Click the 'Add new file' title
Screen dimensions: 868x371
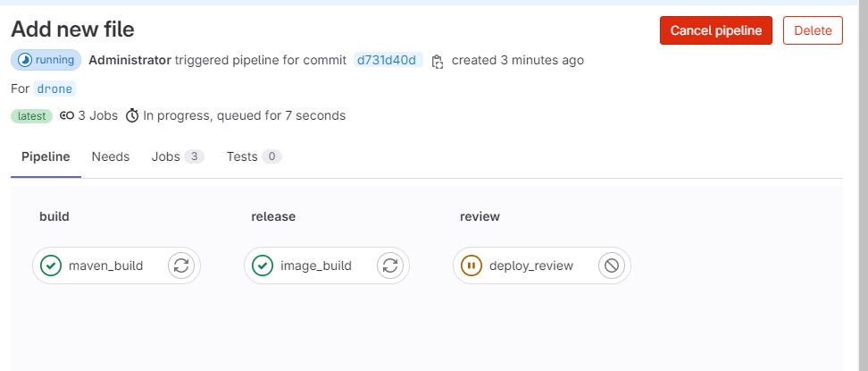[x=72, y=29]
